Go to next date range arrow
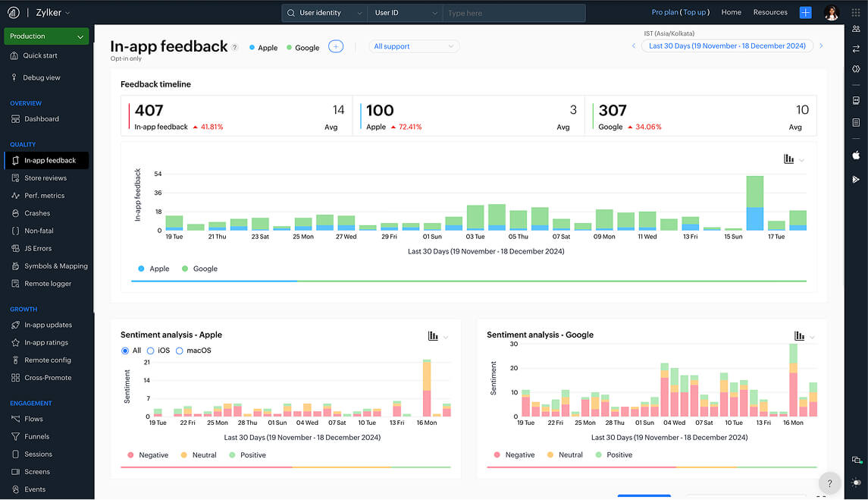 (x=821, y=46)
